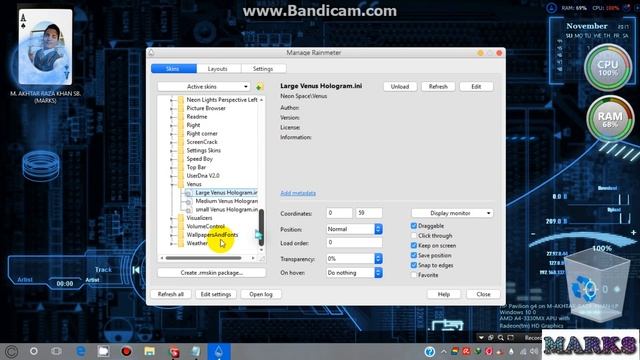Viewport: 640px width, 360px height.
Task: Click the Load order input field
Action: (354, 243)
